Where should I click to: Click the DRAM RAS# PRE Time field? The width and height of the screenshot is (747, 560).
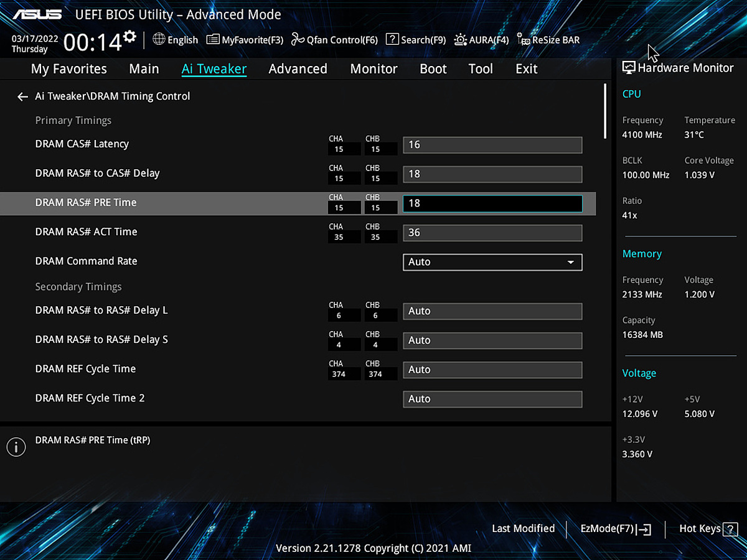[492, 203]
